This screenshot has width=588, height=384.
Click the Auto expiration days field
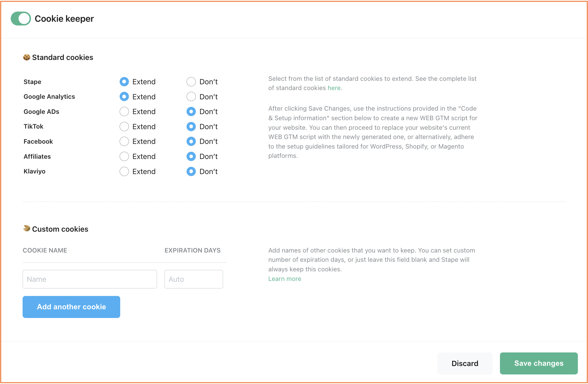194,279
